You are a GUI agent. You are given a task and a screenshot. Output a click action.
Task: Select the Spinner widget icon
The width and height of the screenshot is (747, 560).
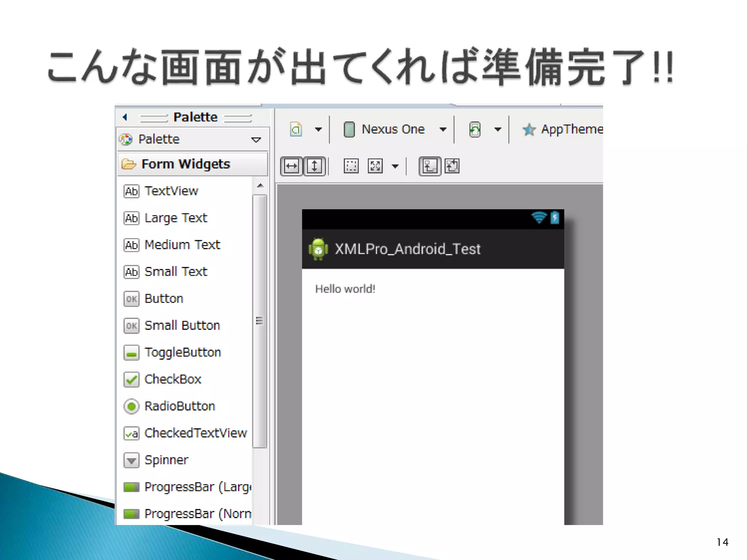(x=131, y=460)
